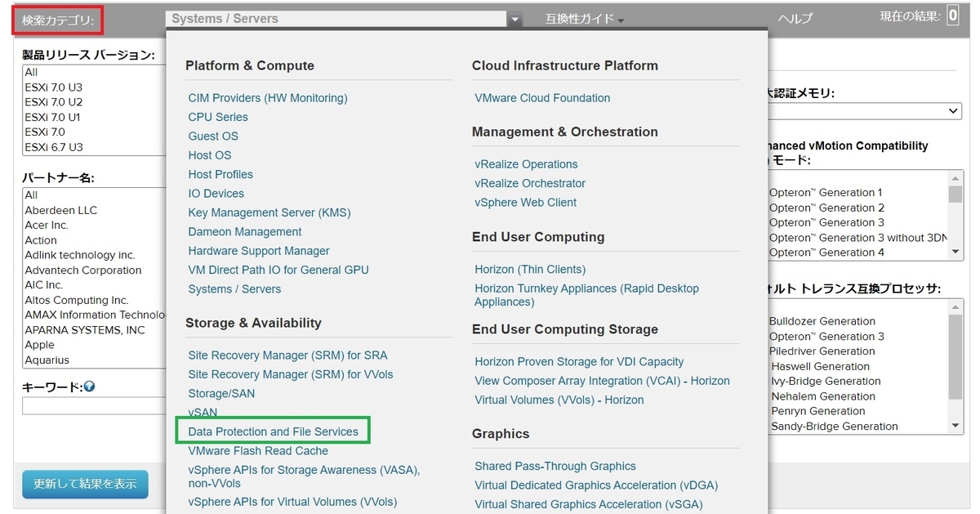Choose vRealize Orchestrator category

point(530,183)
